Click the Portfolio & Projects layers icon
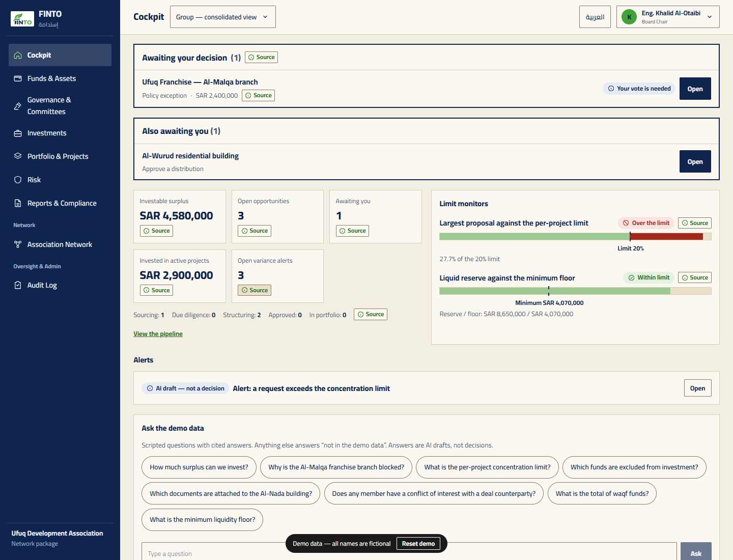The image size is (733, 560). pos(18,156)
